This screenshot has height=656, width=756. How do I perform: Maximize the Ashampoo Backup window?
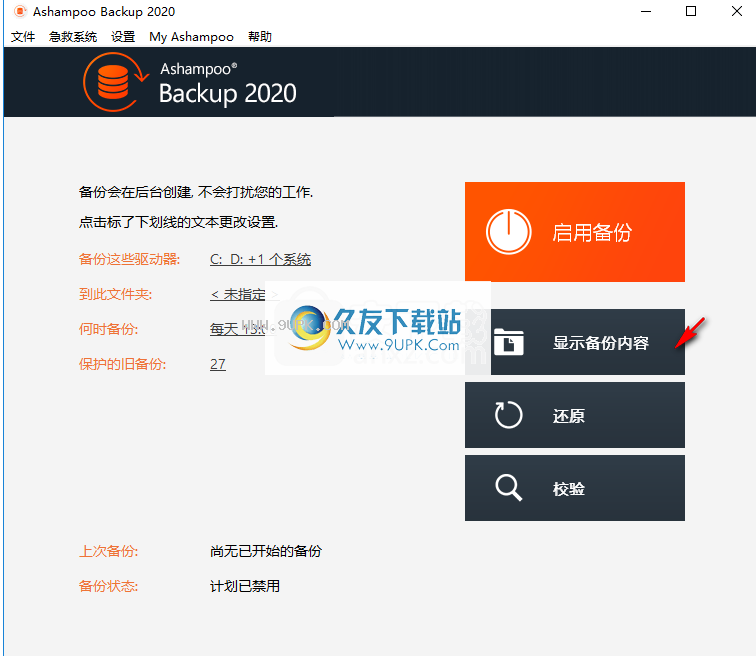691,11
